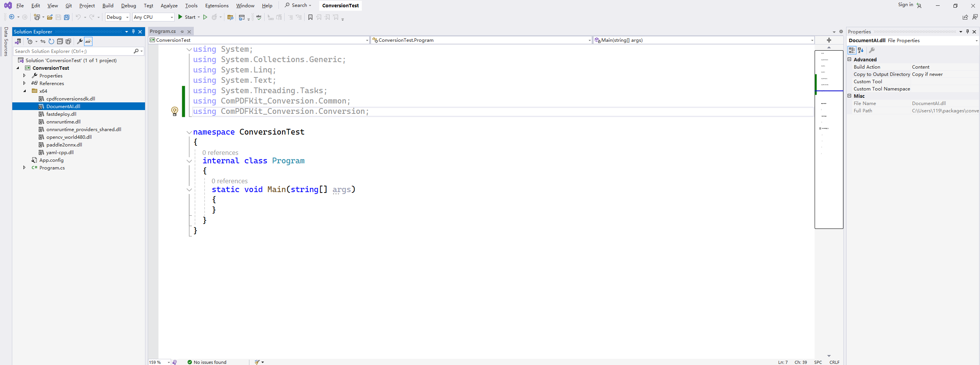Expand the References node
This screenshot has height=365, width=980.
click(24, 83)
